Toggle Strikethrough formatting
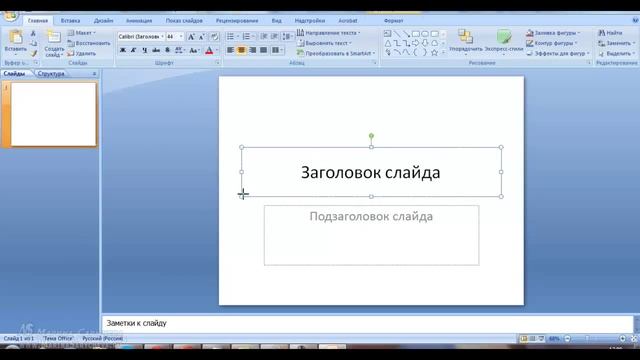640x360 pixels. tap(156, 50)
